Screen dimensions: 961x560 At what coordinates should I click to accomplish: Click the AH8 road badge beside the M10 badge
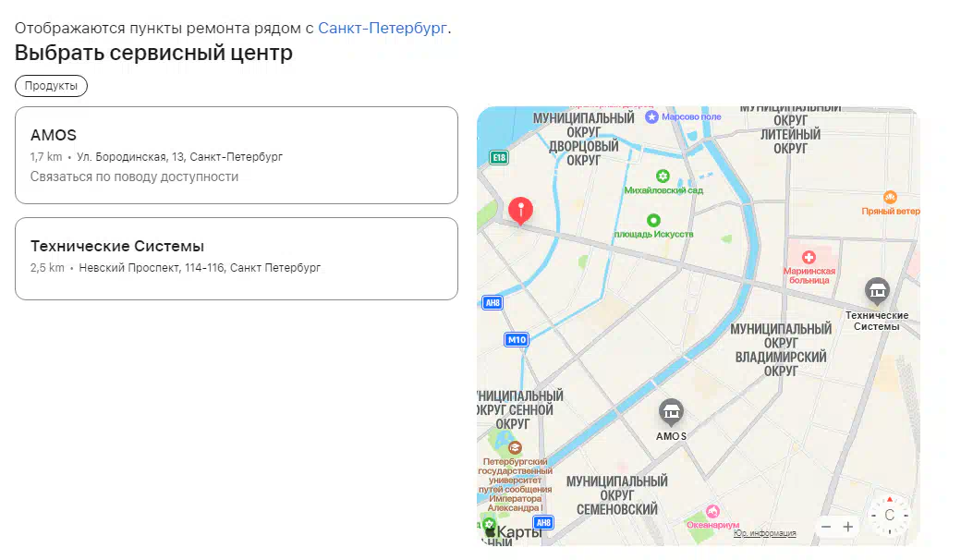click(493, 303)
